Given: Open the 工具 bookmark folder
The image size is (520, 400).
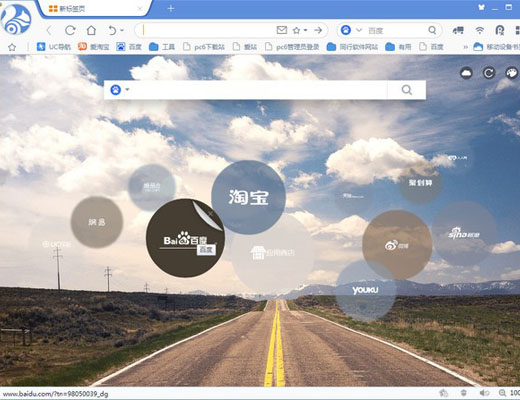Looking at the screenshot, I should pyautogui.click(x=162, y=47).
